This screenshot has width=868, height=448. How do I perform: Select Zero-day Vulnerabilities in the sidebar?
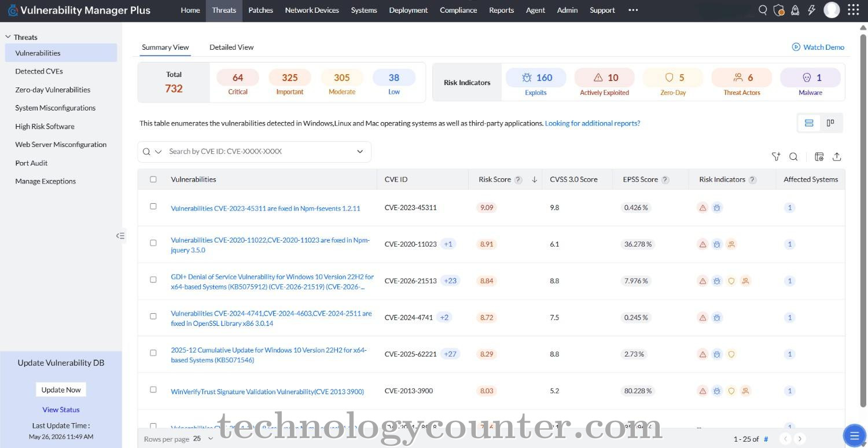[53, 90]
